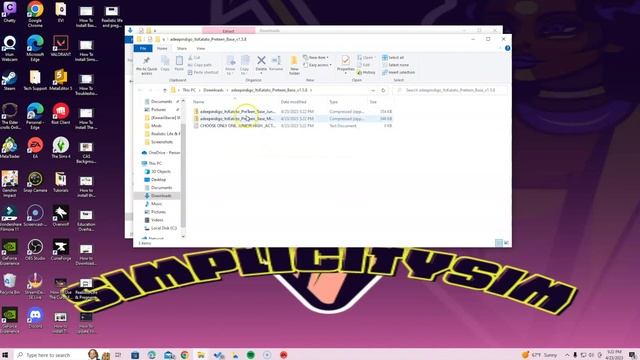This screenshot has height=360, width=640.
Task: Click the navigation pane scrollbar down arrow
Action: pos(183,236)
